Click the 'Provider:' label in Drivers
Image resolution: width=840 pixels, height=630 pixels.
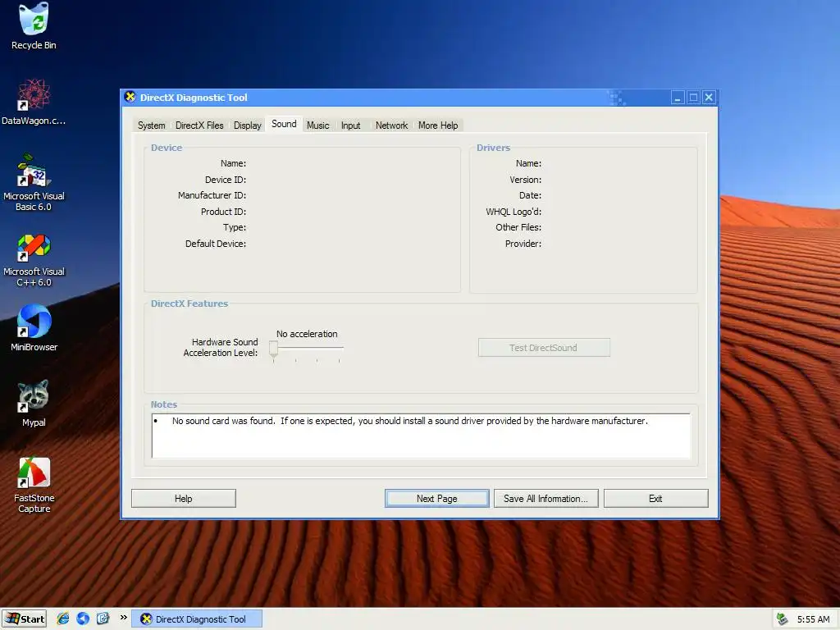[x=523, y=244]
